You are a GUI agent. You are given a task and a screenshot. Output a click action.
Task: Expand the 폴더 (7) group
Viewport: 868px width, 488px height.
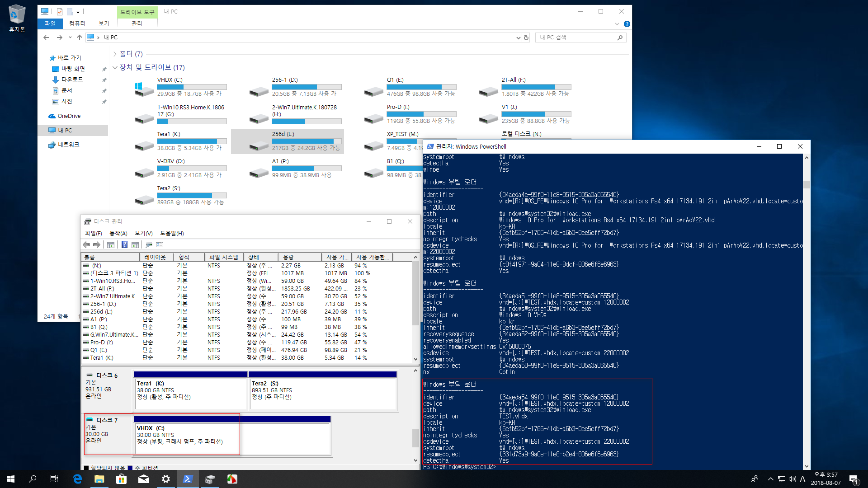115,54
